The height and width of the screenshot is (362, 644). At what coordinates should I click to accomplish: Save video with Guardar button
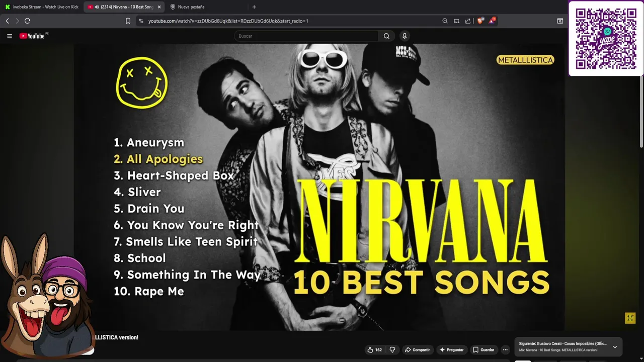click(x=484, y=350)
